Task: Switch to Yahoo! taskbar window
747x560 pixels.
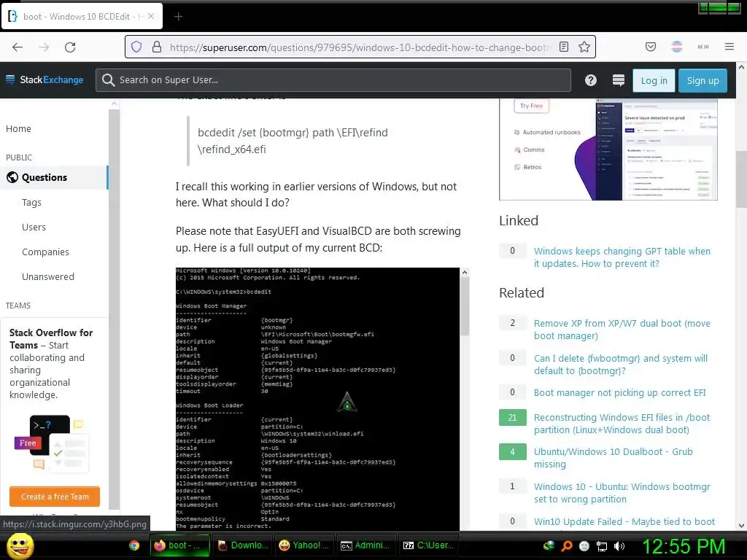Action: (304, 545)
